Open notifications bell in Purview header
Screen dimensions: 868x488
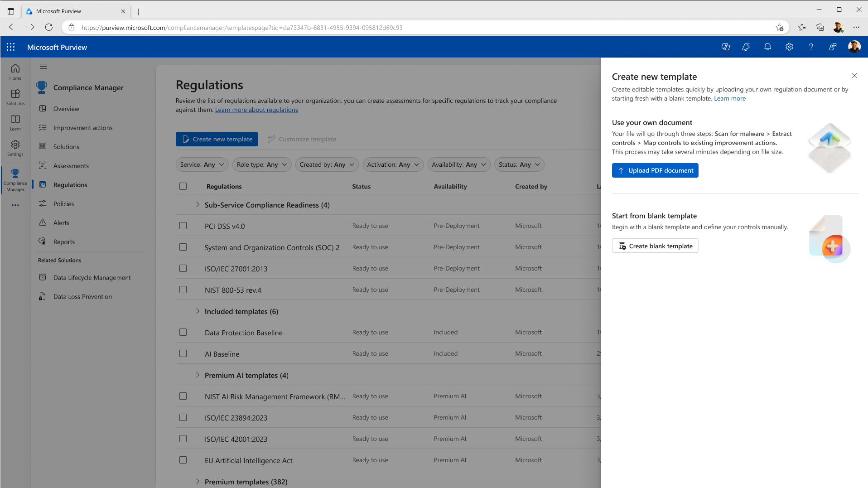(767, 47)
